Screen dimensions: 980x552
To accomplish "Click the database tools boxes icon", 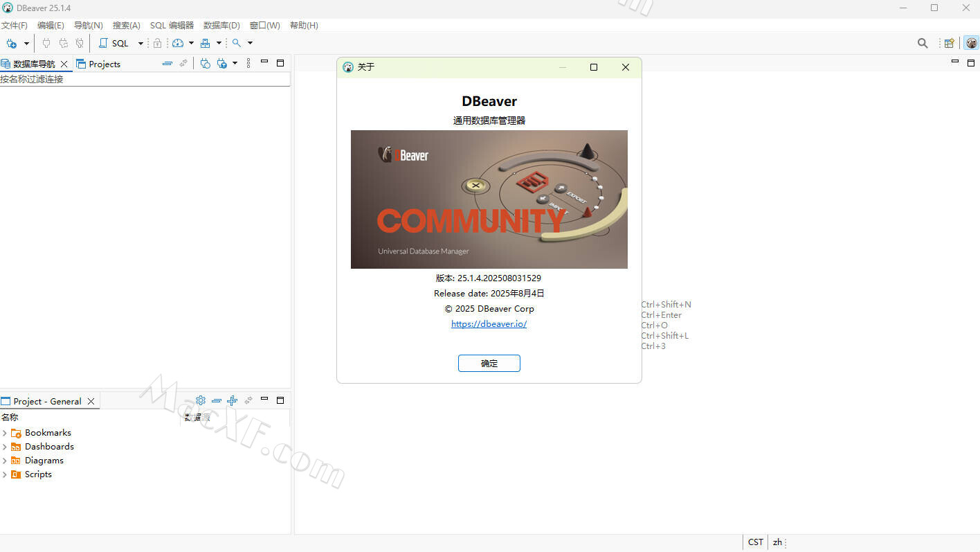I will pyautogui.click(x=205, y=43).
